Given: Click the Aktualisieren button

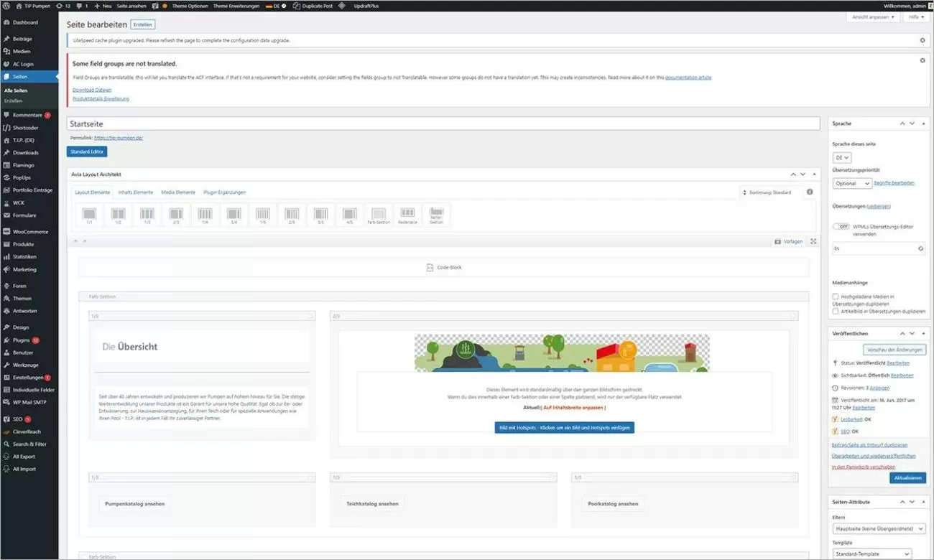Looking at the screenshot, I should pyautogui.click(x=907, y=477).
